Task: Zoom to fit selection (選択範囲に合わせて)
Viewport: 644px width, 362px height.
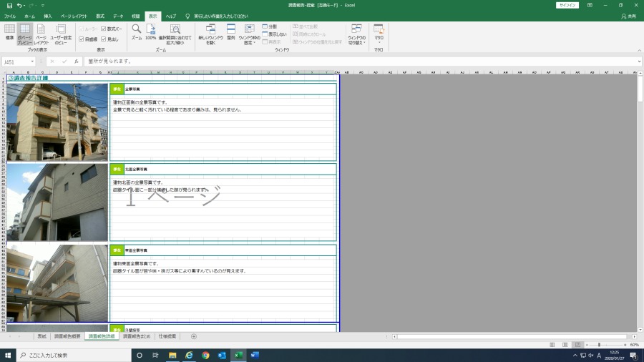Action: click(175, 34)
